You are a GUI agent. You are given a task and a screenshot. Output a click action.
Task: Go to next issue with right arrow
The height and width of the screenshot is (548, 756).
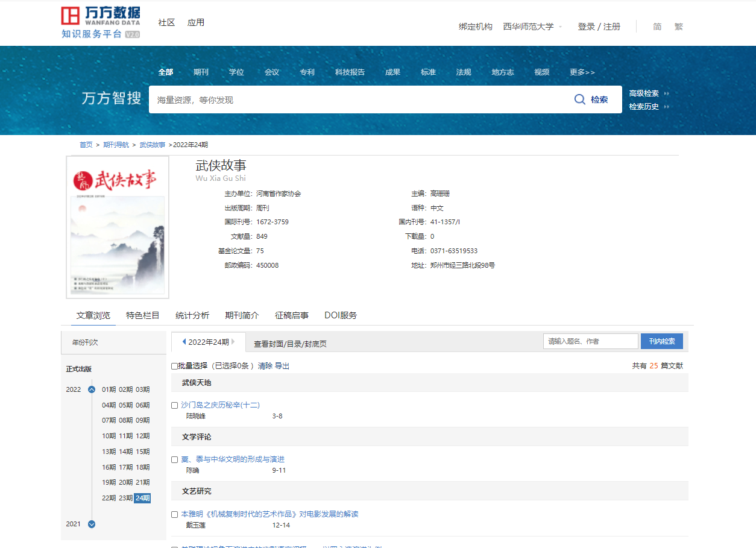pyautogui.click(x=233, y=342)
